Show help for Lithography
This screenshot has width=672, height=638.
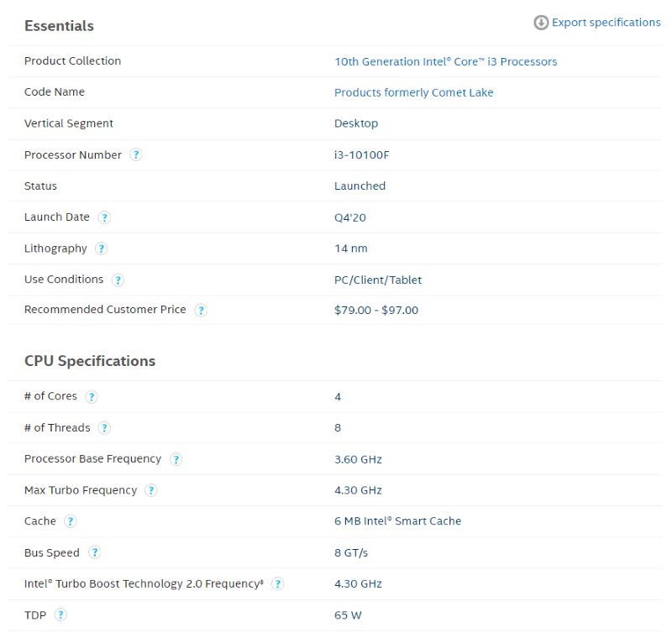101,248
